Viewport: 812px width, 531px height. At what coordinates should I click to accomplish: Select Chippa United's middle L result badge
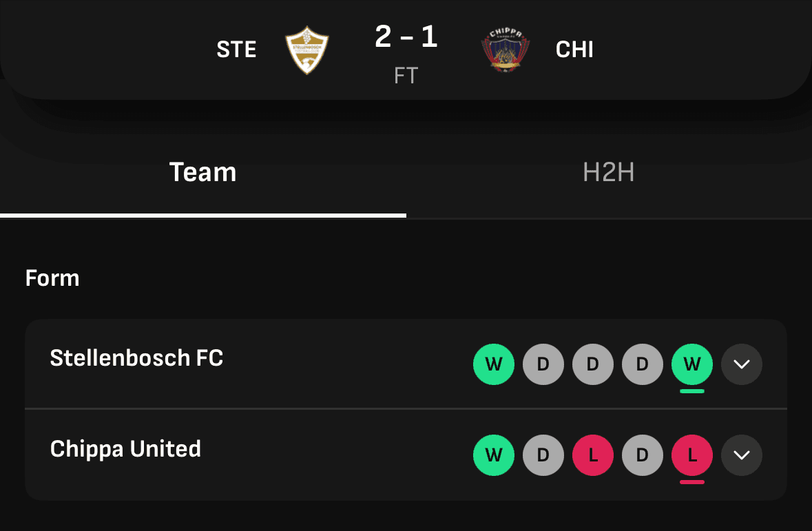click(x=593, y=455)
